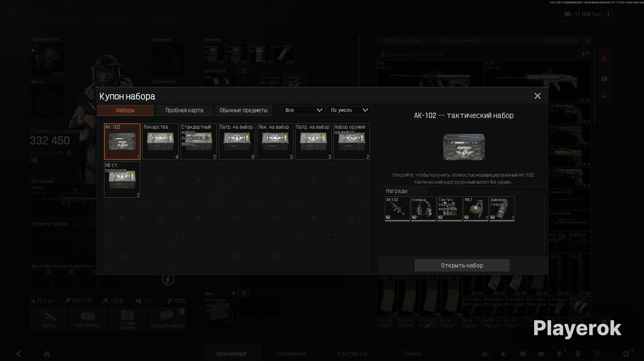This screenshot has width=644, height=361.
Task: Open the chat messages icon
Action: 523,354
